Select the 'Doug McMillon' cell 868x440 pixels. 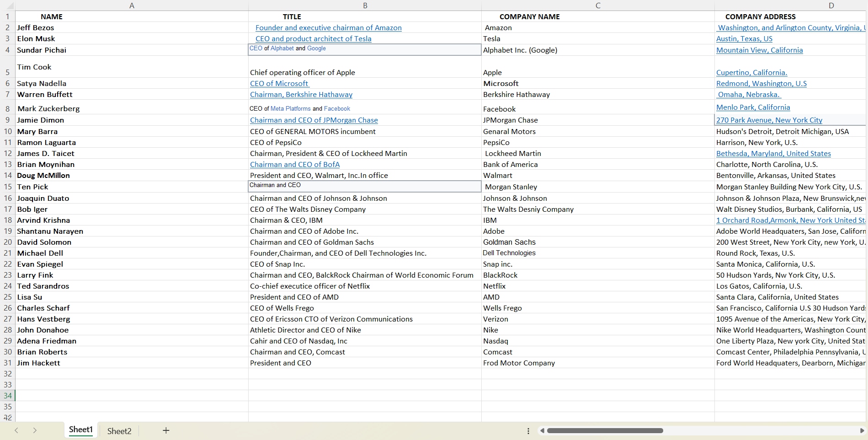click(x=132, y=176)
